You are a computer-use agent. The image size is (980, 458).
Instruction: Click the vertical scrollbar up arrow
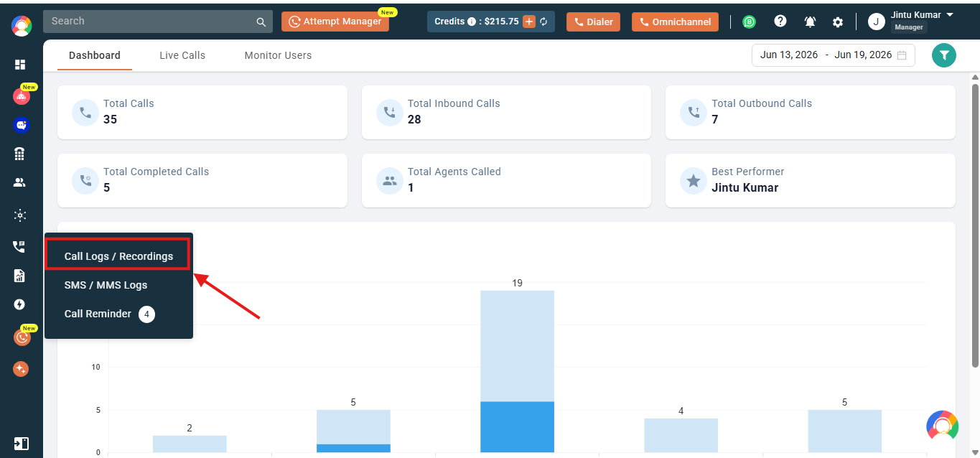(975, 77)
